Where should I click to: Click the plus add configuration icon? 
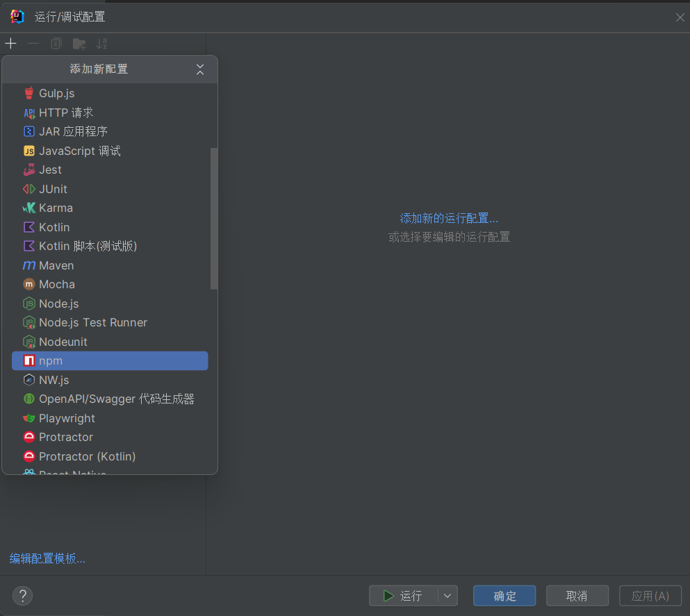pyautogui.click(x=10, y=44)
